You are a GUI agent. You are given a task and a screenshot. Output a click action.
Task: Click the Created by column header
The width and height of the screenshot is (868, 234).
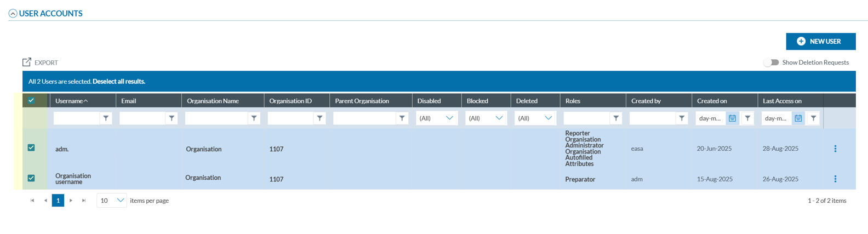point(646,101)
